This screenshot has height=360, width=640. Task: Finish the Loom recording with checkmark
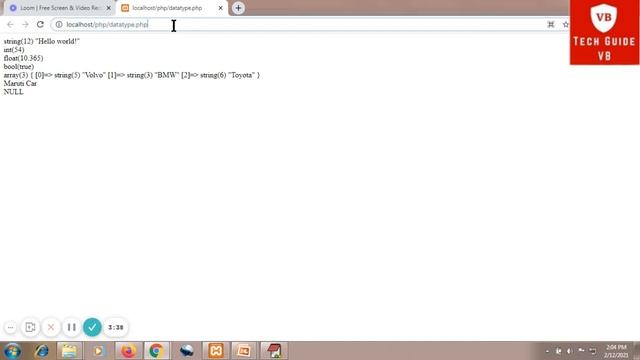92,327
